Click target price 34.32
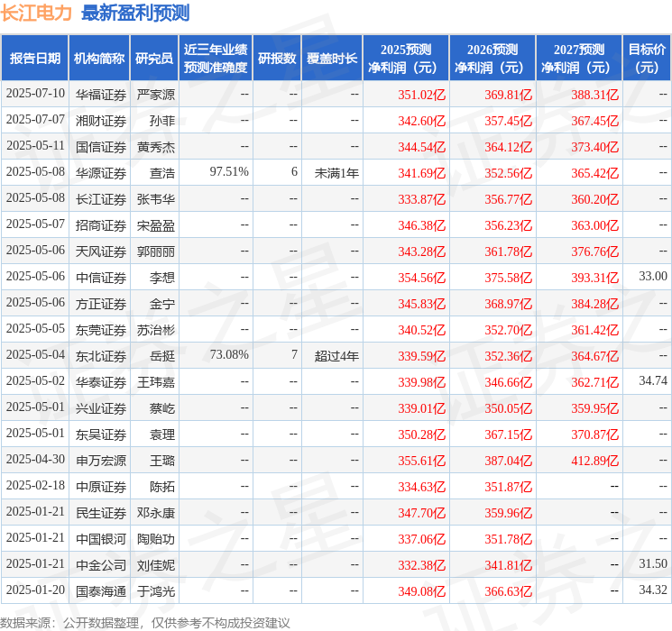The image size is (672, 631). click(653, 590)
